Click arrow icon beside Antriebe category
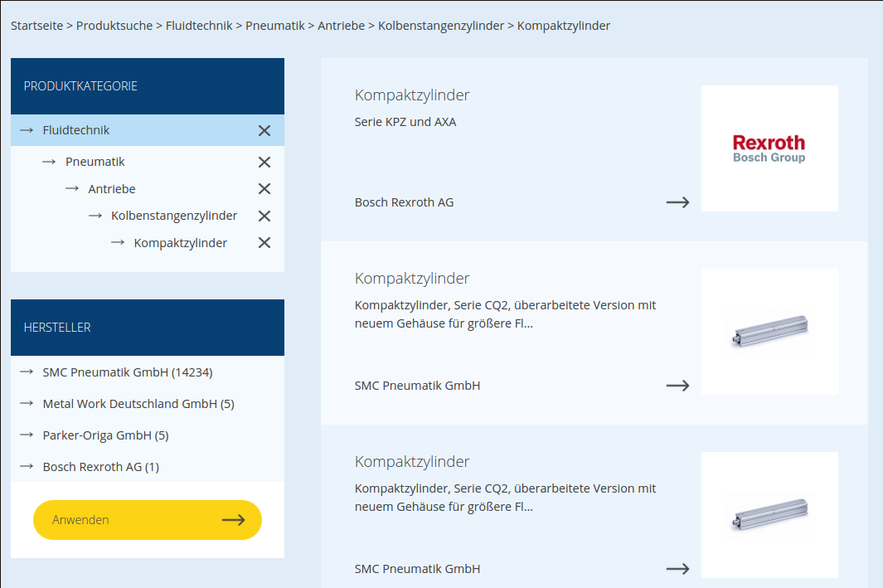 (x=72, y=188)
